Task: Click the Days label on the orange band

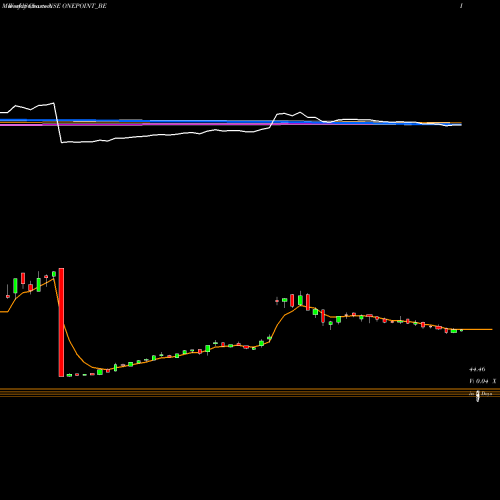Action: click(487, 394)
